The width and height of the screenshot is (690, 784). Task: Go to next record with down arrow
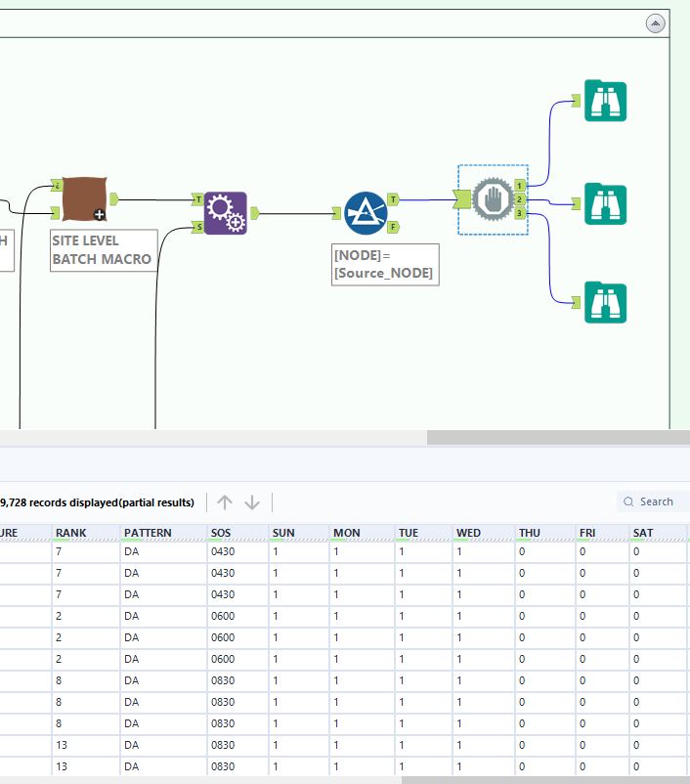pos(252,502)
